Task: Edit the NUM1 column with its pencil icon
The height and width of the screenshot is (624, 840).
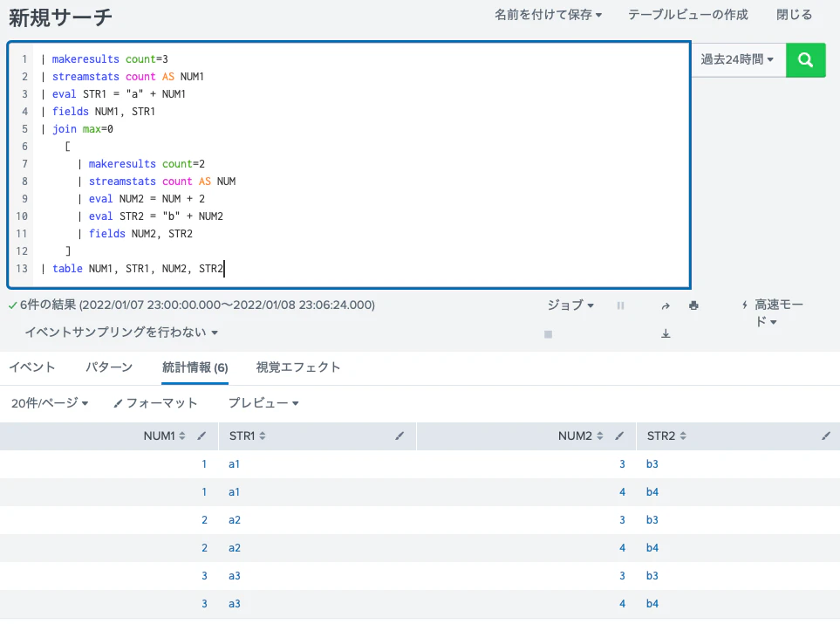Action: click(x=201, y=435)
